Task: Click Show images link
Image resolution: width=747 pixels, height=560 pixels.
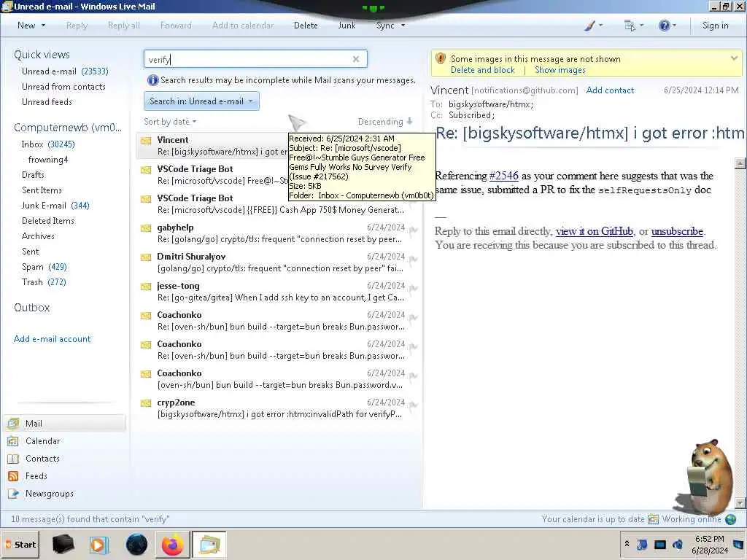Action: pyautogui.click(x=560, y=70)
